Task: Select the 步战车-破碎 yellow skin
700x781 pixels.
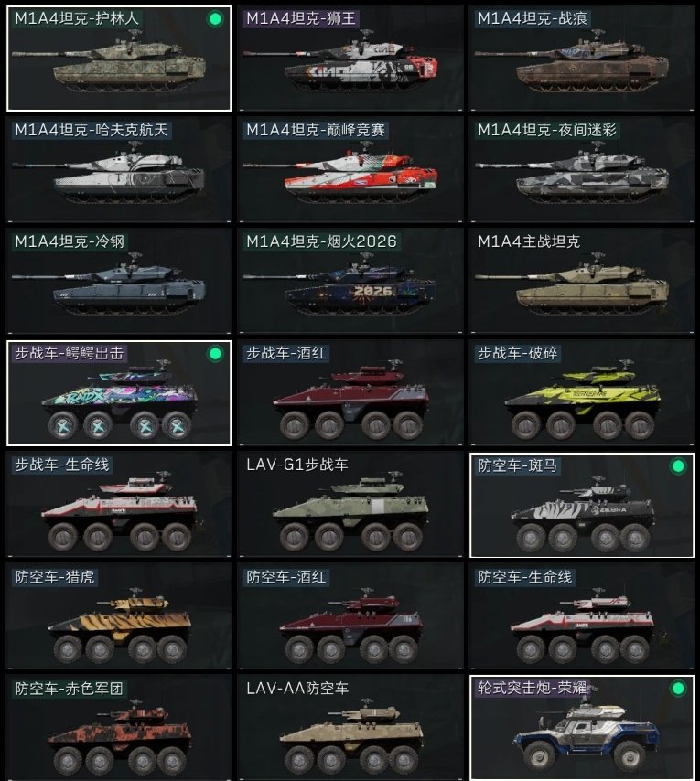Action: pyautogui.click(x=582, y=393)
